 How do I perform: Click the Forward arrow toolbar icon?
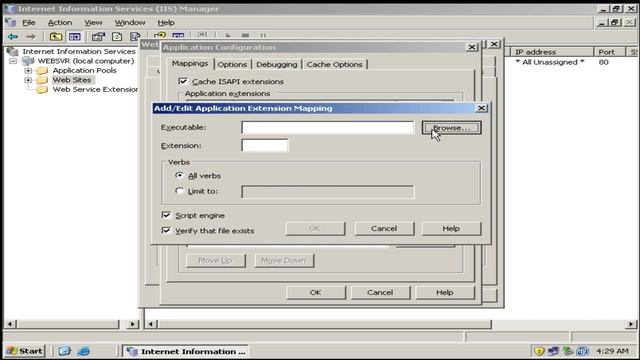(x=31, y=37)
